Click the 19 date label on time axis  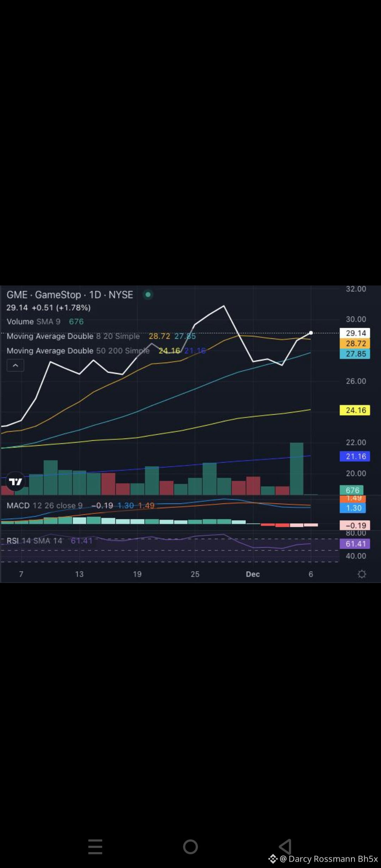click(x=137, y=574)
